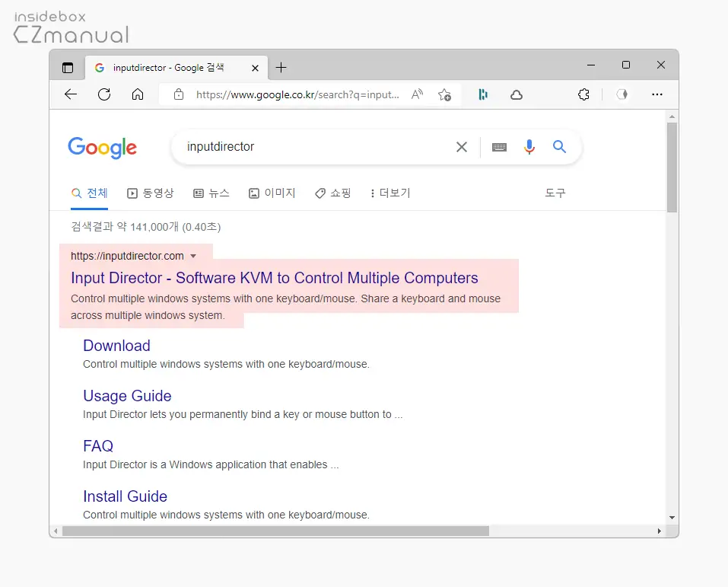The height and width of the screenshot is (587, 728).
Task: Open Input Director Software KVM result
Action: coord(275,278)
